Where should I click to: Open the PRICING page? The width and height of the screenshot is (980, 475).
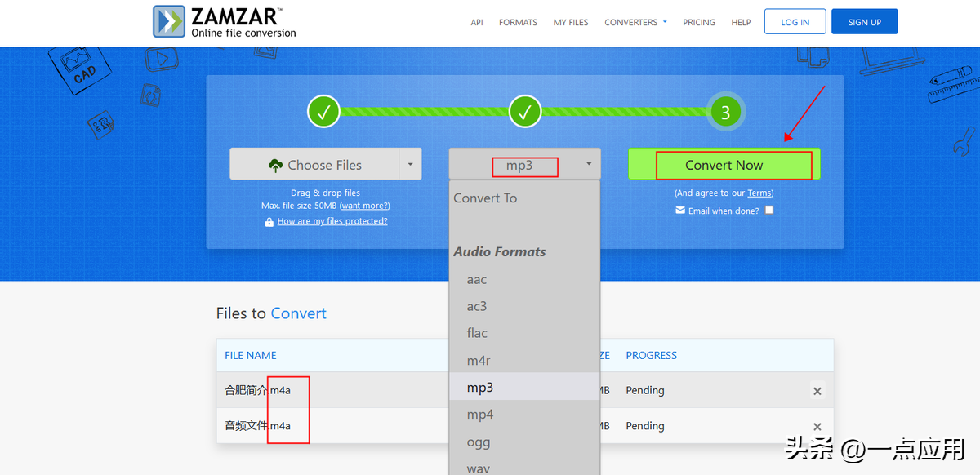[699, 23]
